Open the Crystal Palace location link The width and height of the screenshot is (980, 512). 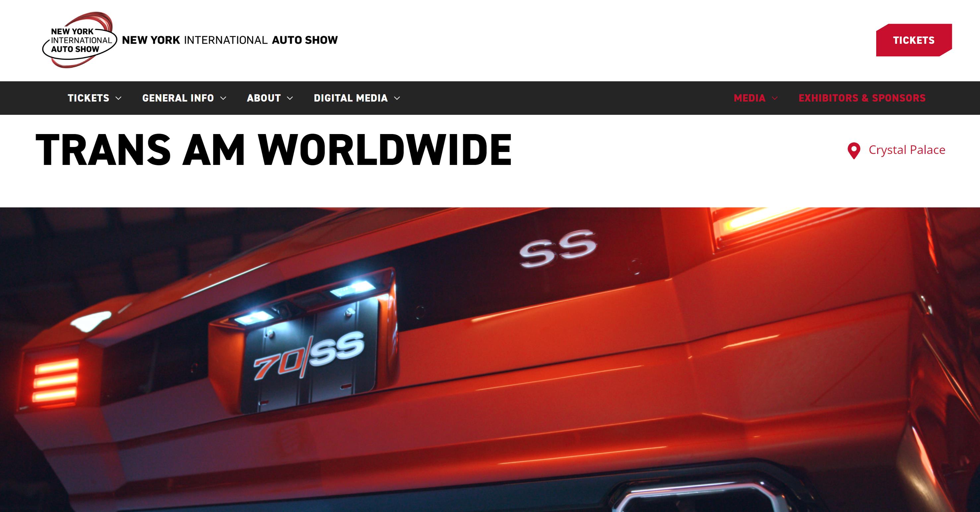click(907, 150)
